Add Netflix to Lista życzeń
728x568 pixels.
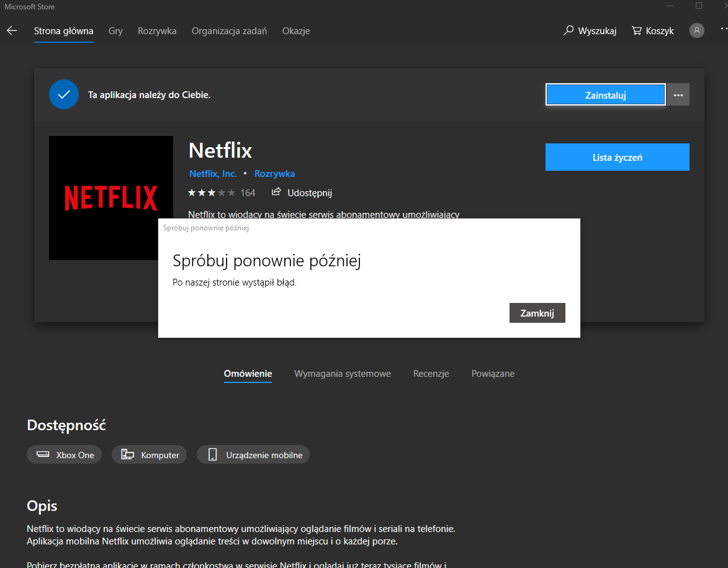click(617, 158)
